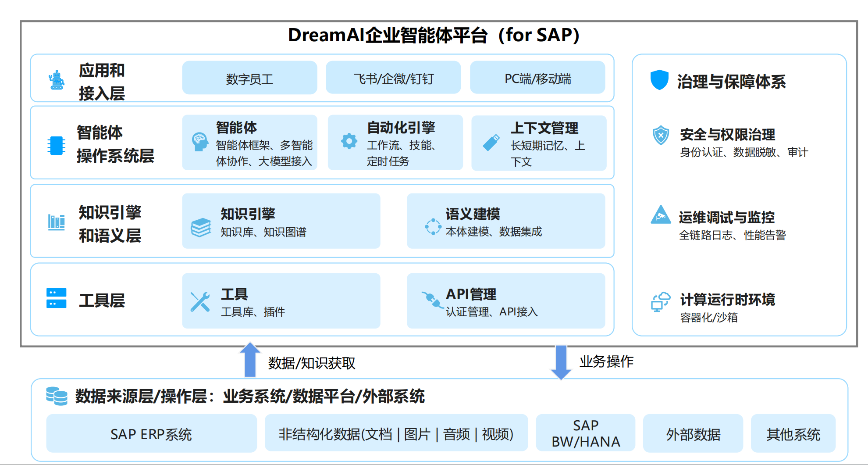
Task: Click the API管理 heading
Action: (471, 294)
